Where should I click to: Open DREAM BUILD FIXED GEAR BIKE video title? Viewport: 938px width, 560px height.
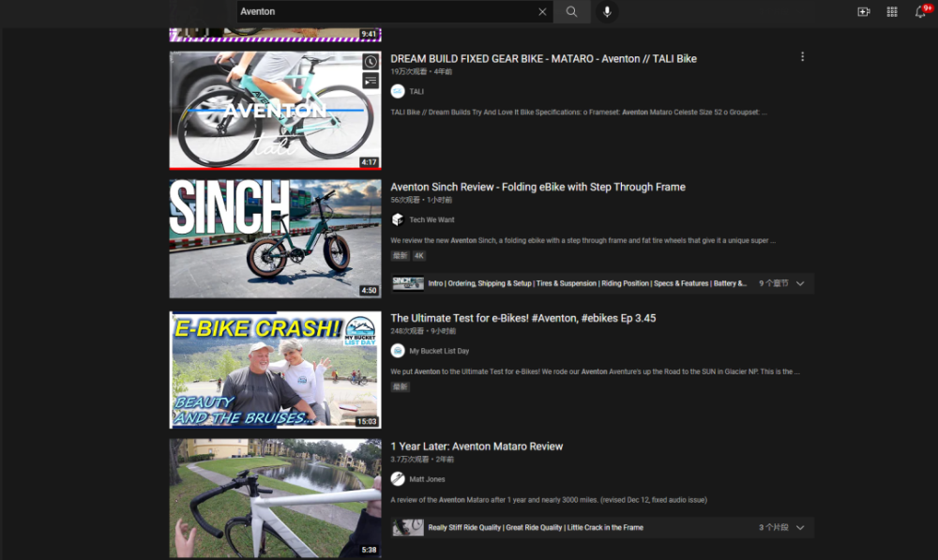543,59
